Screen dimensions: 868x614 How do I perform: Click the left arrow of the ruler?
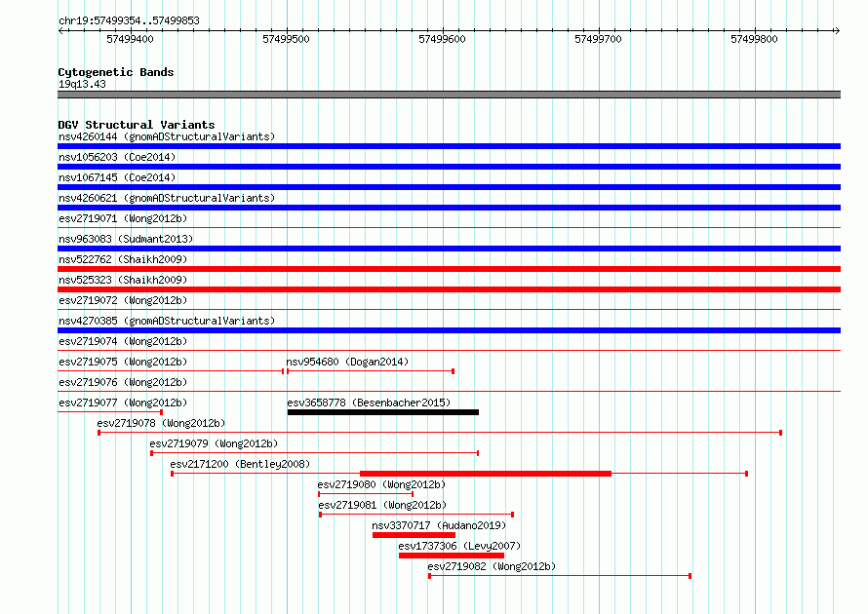[61, 31]
